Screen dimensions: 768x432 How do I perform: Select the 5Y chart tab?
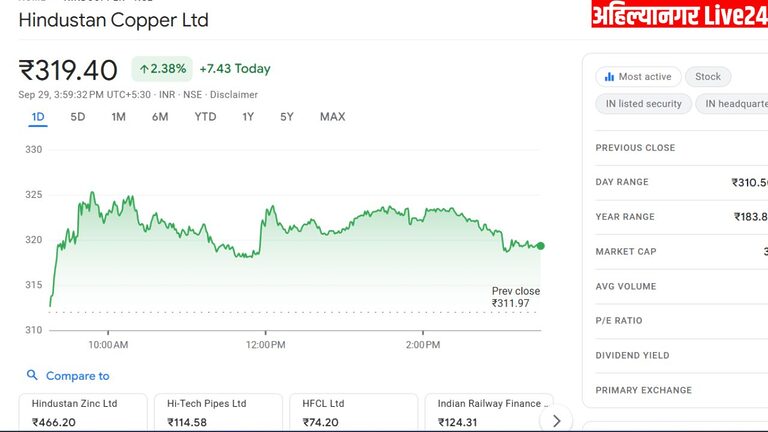click(x=287, y=117)
